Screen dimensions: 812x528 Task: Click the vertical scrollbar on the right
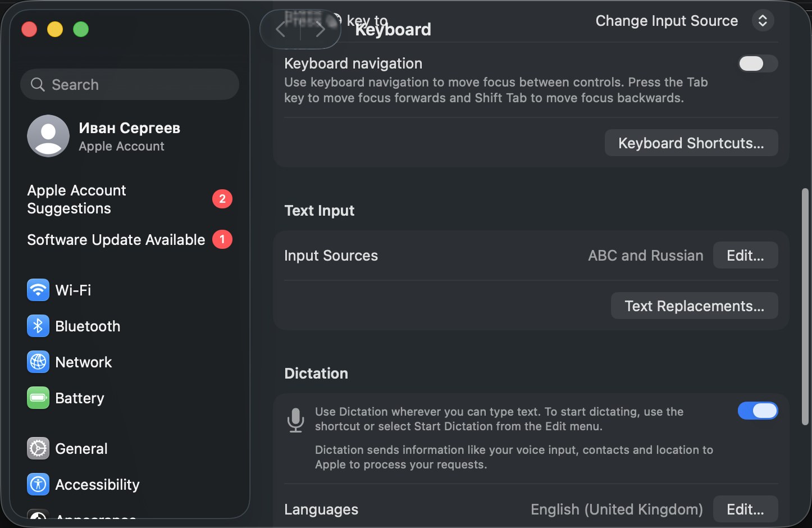[x=805, y=307]
